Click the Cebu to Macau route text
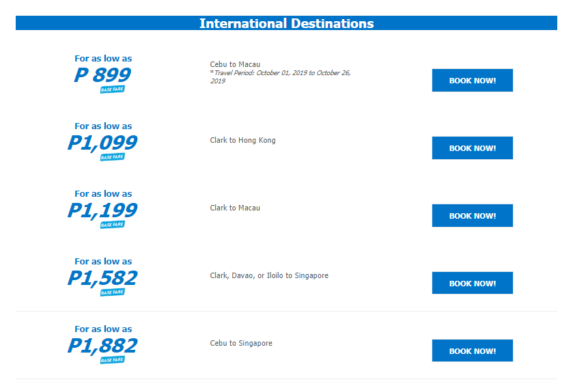 [x=235, y=64]
